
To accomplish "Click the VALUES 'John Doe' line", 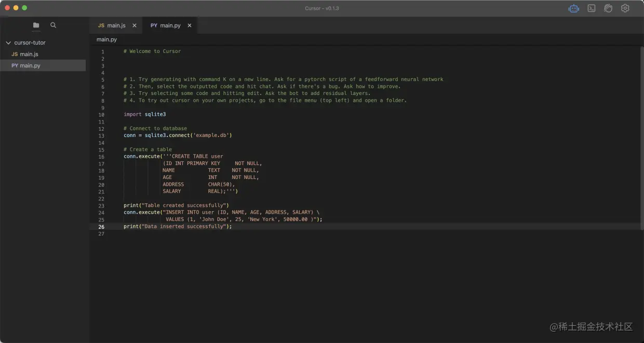I will tap(244, 219).
